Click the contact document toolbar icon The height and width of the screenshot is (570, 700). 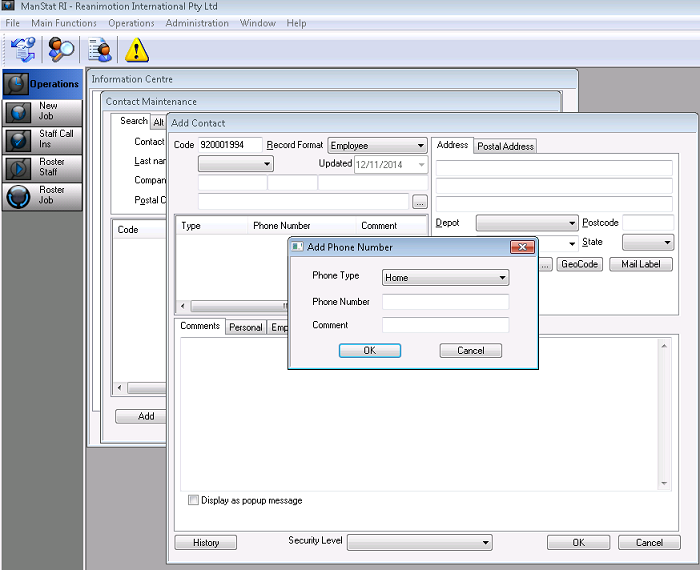[99, 49]
